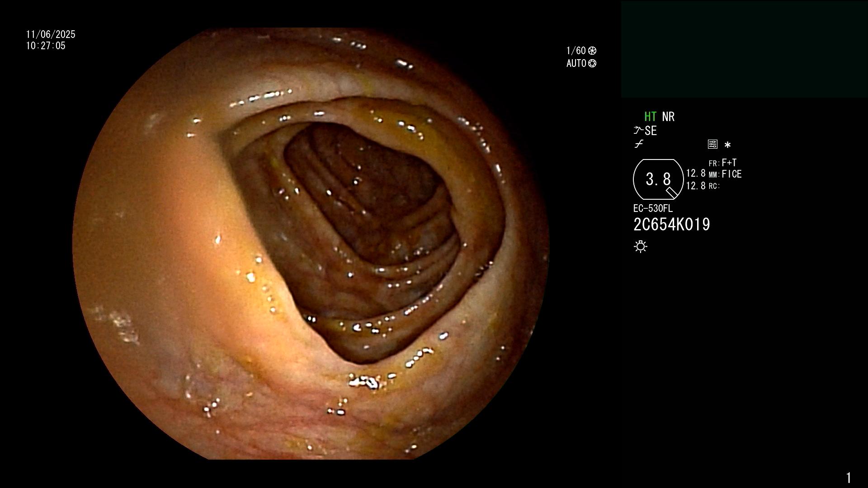Click the shutter speed icon beside 1/60
The height and width of the screenshot is (488, 868).
(x=592, y=51)
